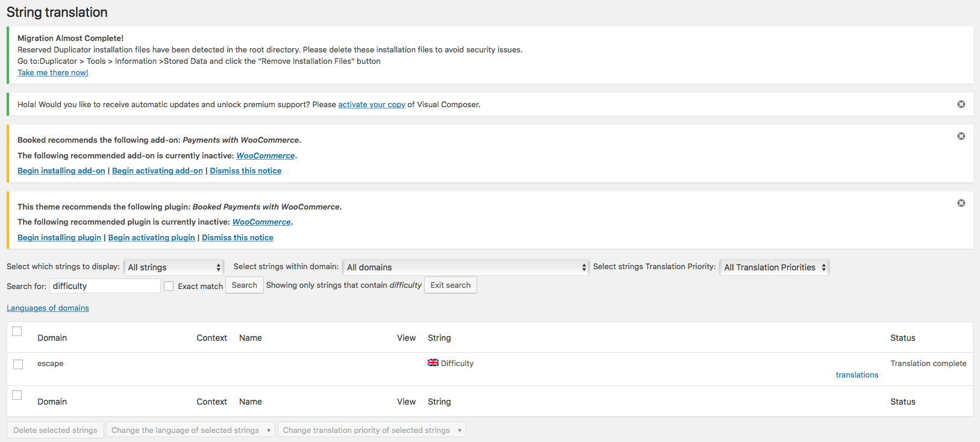Dismiss this notice link under plugin notice
Image resolution: width=980 pixels, height=442 pixels.
click(237, 237)
